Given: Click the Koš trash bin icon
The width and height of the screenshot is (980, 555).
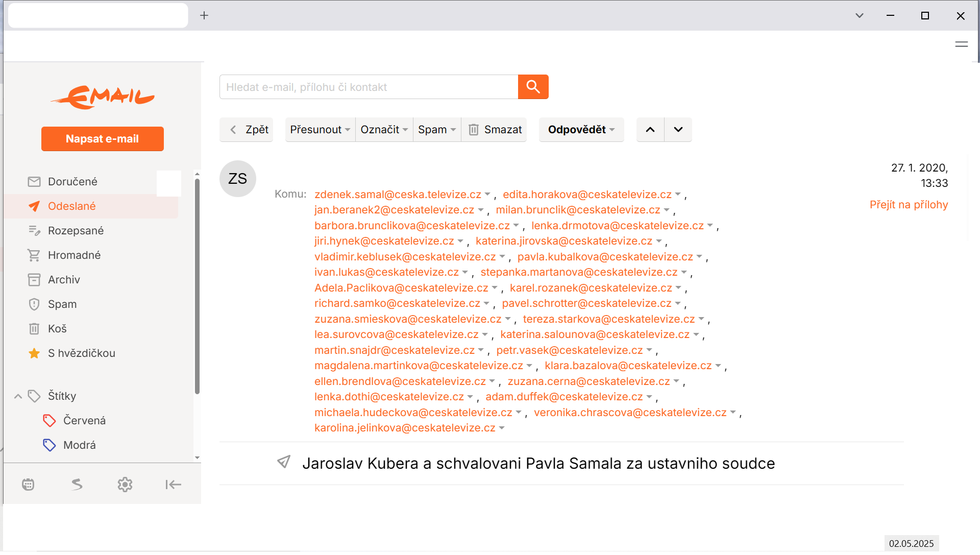Looking at the screenshot, I should [x=34, y=329].
